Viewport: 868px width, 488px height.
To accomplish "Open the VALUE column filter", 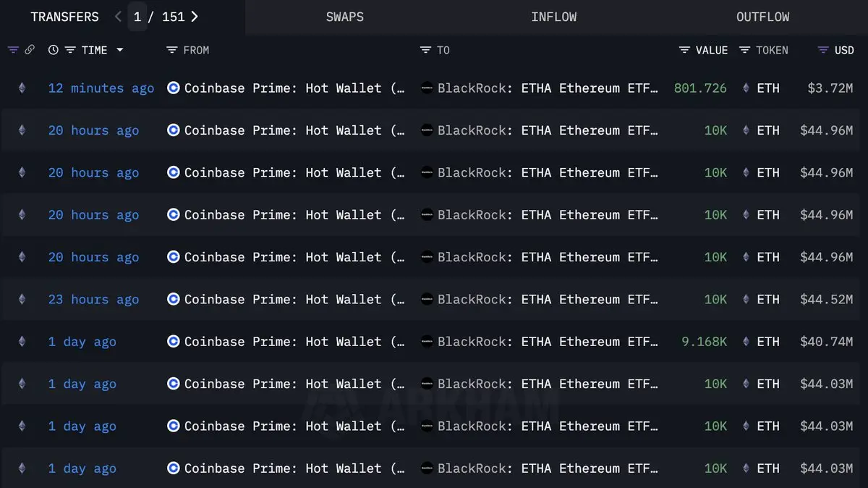I will pyautogui.click(x=684, y=50).
